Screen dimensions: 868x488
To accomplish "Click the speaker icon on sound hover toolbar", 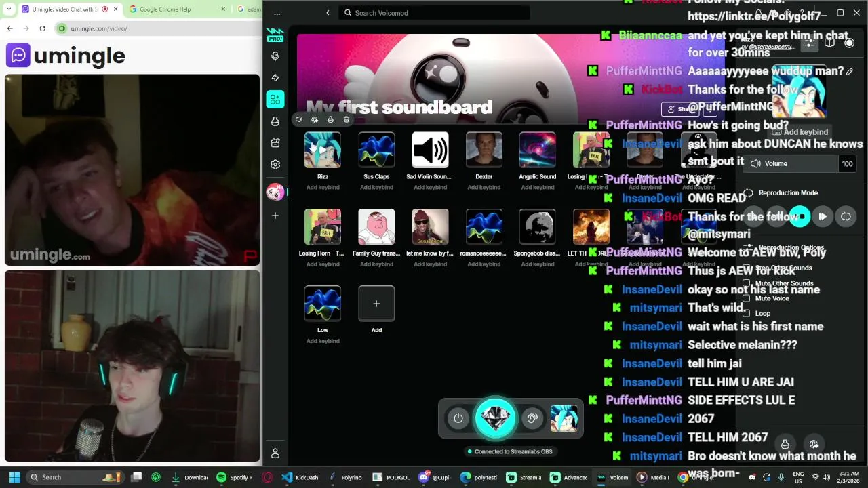I will pos(298,119).
